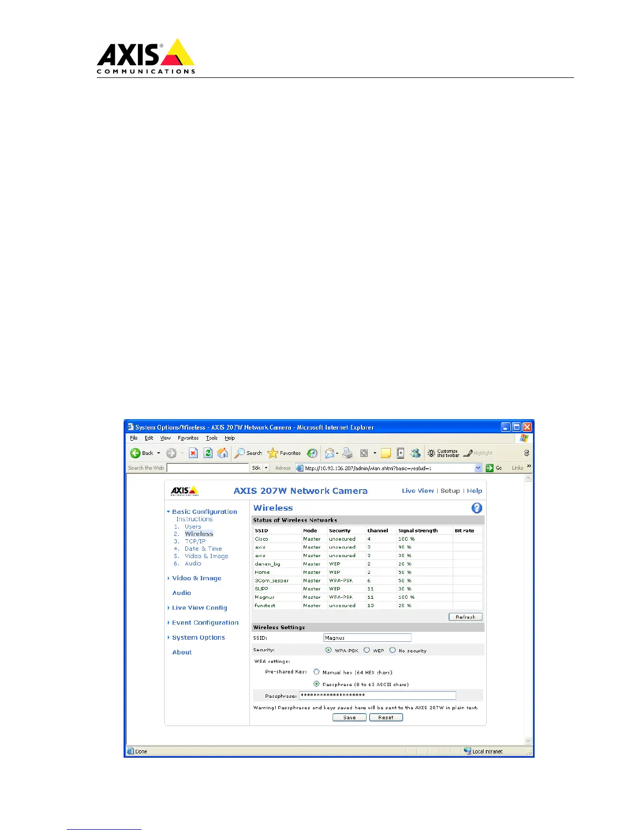Open the Setup link in page header

(x=450, y=491)
